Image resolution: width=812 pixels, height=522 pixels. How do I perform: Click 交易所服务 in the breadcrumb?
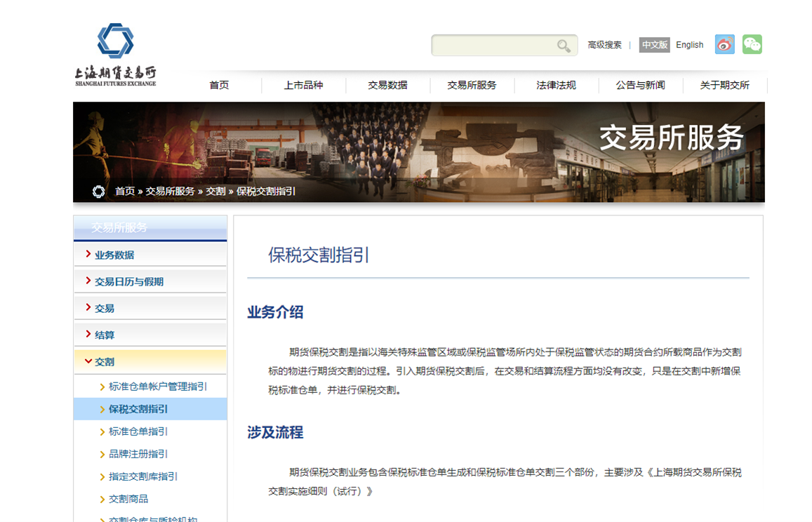pyautogui.click(x=170, y=191)
